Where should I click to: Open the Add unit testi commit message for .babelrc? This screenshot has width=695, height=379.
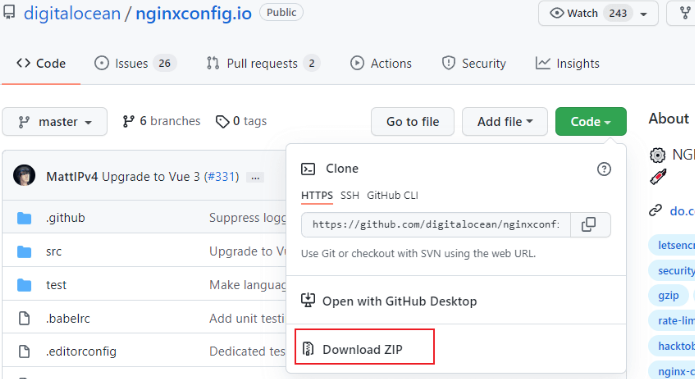coord(247,318)
